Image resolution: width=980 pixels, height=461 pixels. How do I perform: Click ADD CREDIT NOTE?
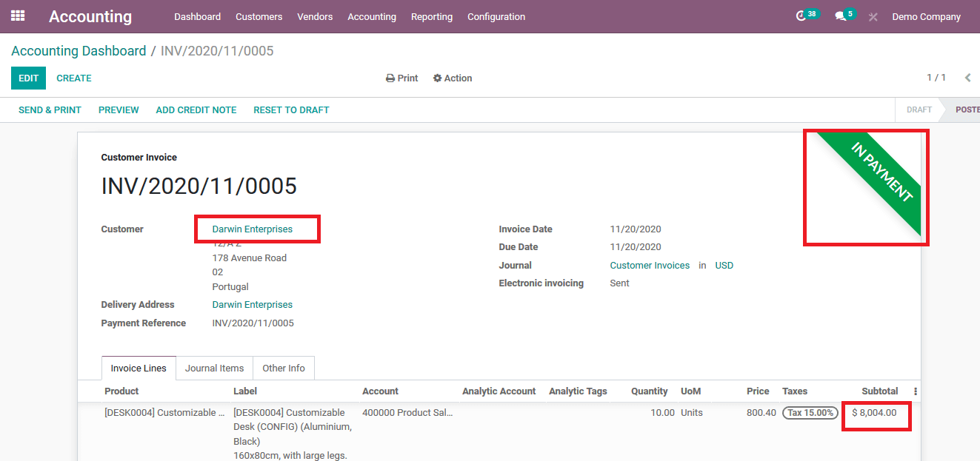pos(196,110)
